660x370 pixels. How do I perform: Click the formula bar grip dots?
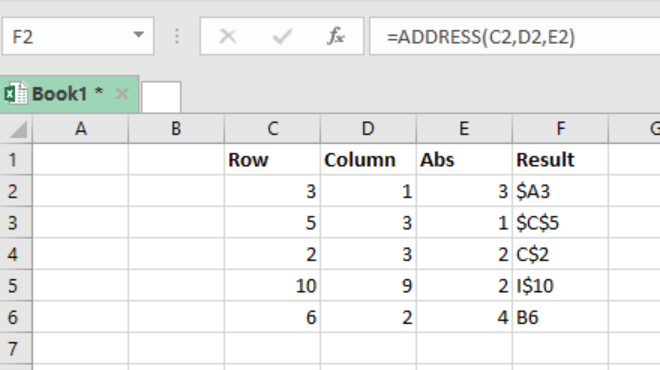coord(177,36)
